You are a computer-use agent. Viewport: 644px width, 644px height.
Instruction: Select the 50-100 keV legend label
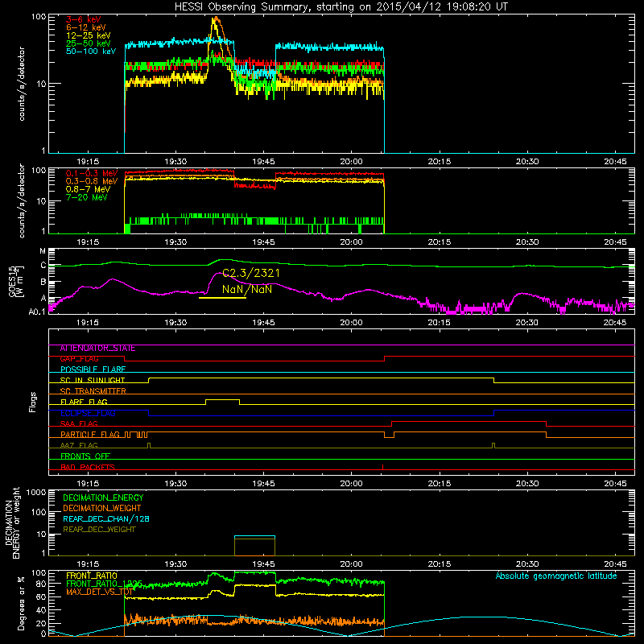pos(91,52)
